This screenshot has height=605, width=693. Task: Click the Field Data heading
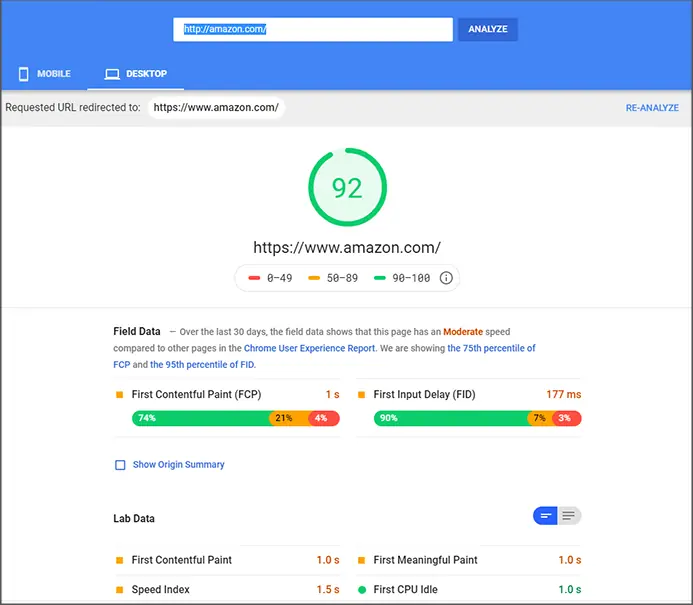(137, 331)
